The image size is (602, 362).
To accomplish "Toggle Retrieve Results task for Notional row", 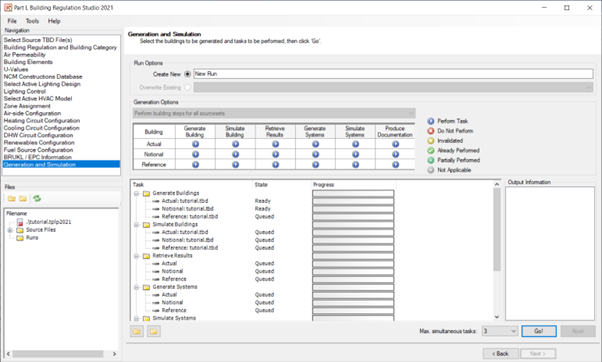I will [275, 154].
